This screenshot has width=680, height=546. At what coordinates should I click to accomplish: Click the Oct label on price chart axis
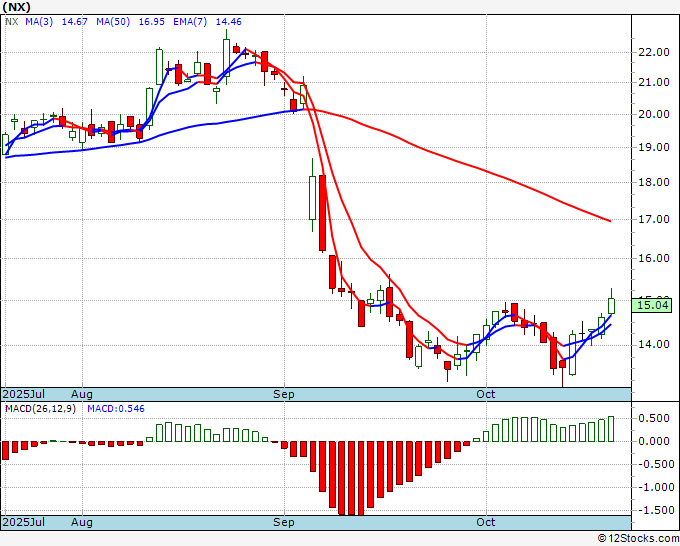(x=486, y=394)
